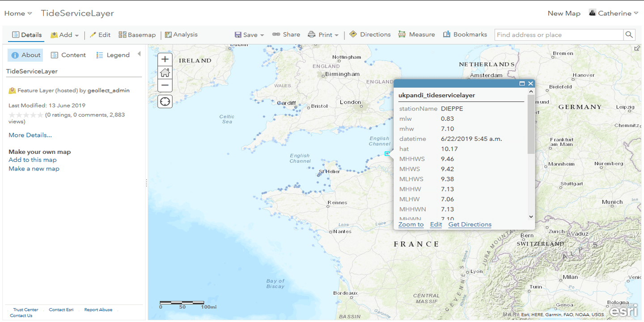The image size is (644, 322).
Task: Open the Print dropdown
Action: pyautogui.click(x=323, y=35)
